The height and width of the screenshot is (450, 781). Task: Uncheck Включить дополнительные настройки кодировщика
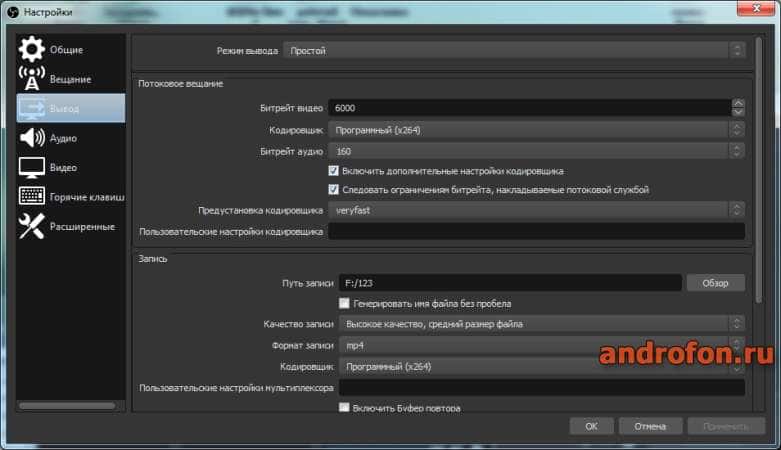[333, 171]
